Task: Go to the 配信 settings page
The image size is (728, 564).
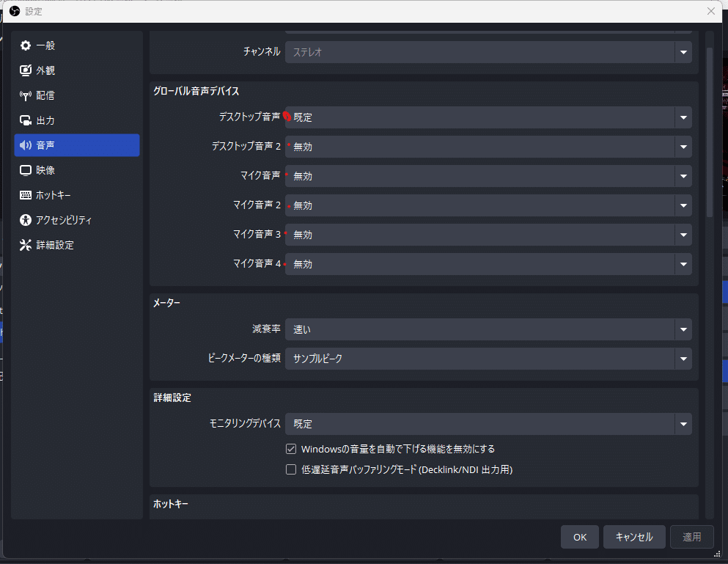Action: coord(76,95)
